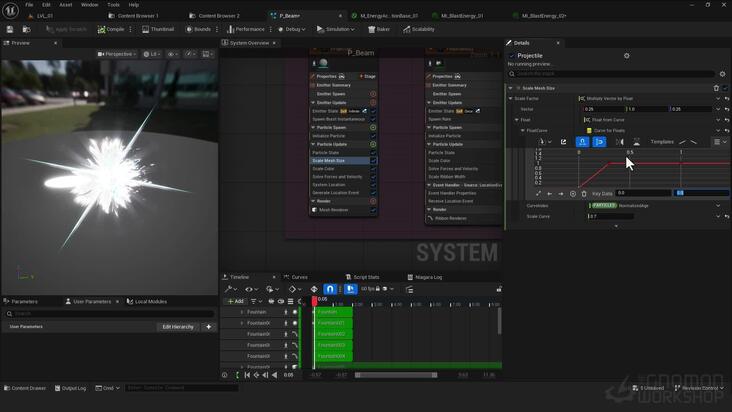Screen dimensions: 732x412
Task: Toggle the Scale Color checkbox in P_Beam
Action: 373,168
